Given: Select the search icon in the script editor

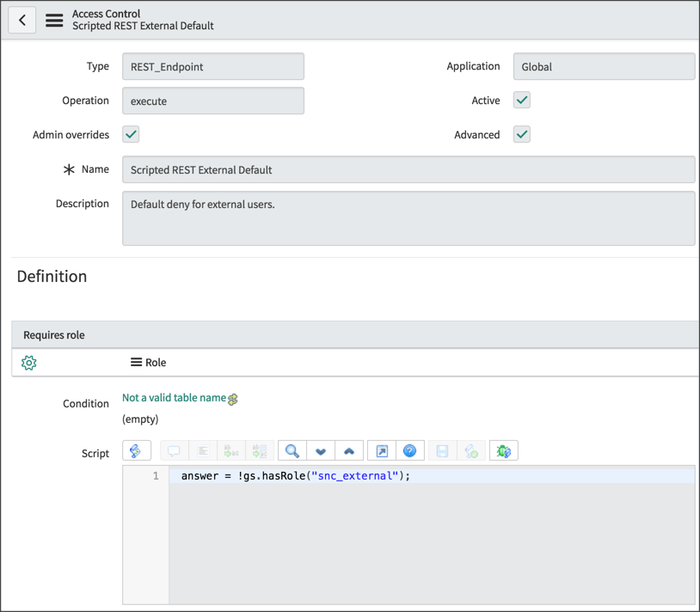Looking at the screenshot, I should click(292, 450).
